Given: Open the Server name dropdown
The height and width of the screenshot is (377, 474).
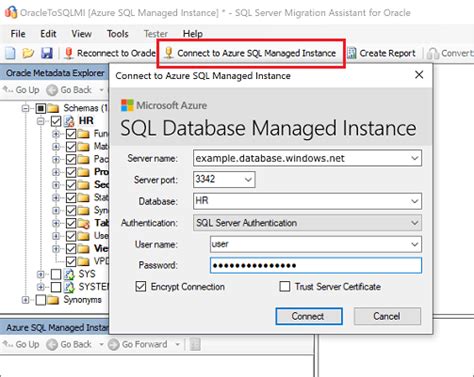Looking at the screenshot, I should click(x=415, y=158).
